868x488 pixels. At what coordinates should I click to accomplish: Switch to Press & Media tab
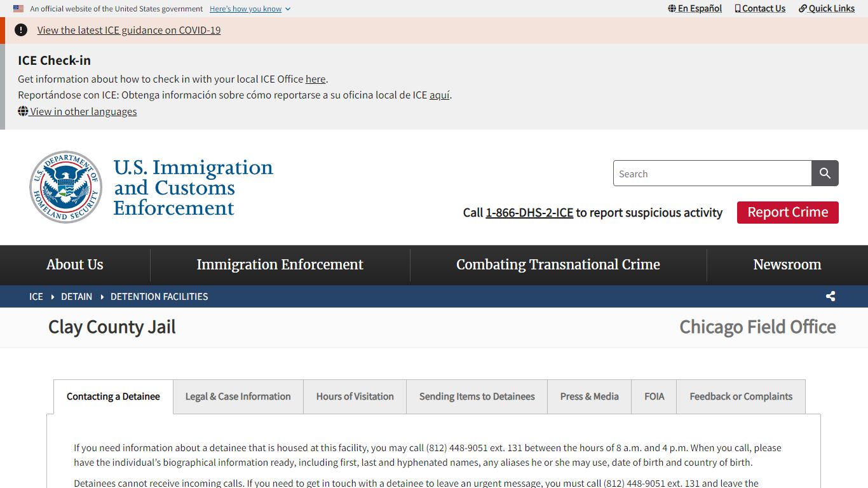click(590, 396)
